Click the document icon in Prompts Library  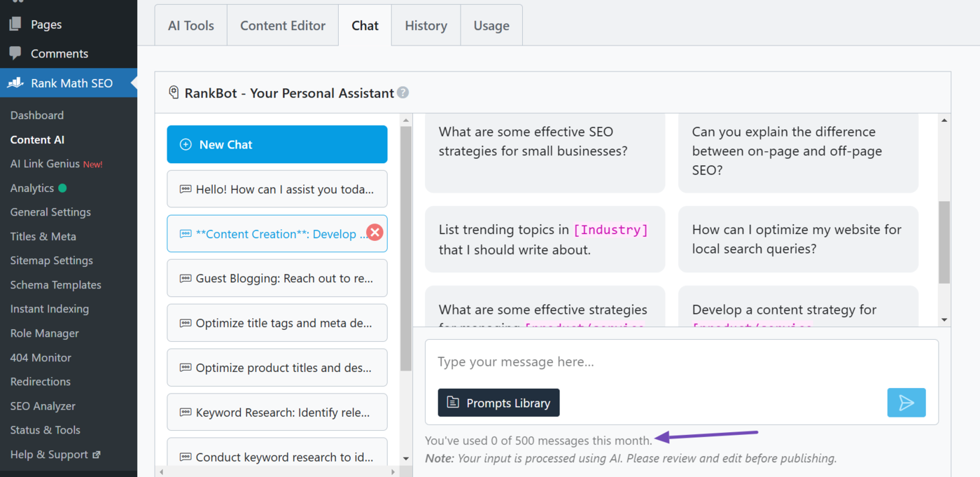tap(453, 403)
